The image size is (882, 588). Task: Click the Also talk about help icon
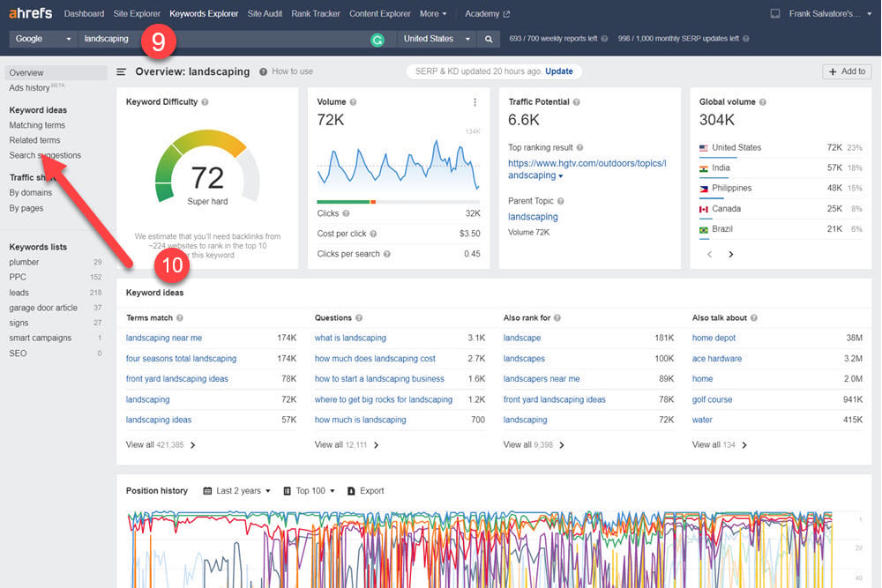tap(754, 317)
